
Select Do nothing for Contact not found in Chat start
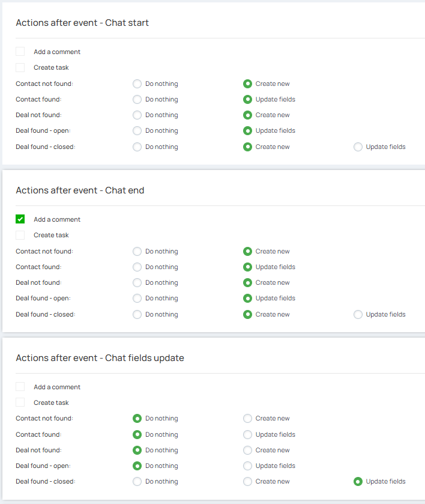(137, 83)
